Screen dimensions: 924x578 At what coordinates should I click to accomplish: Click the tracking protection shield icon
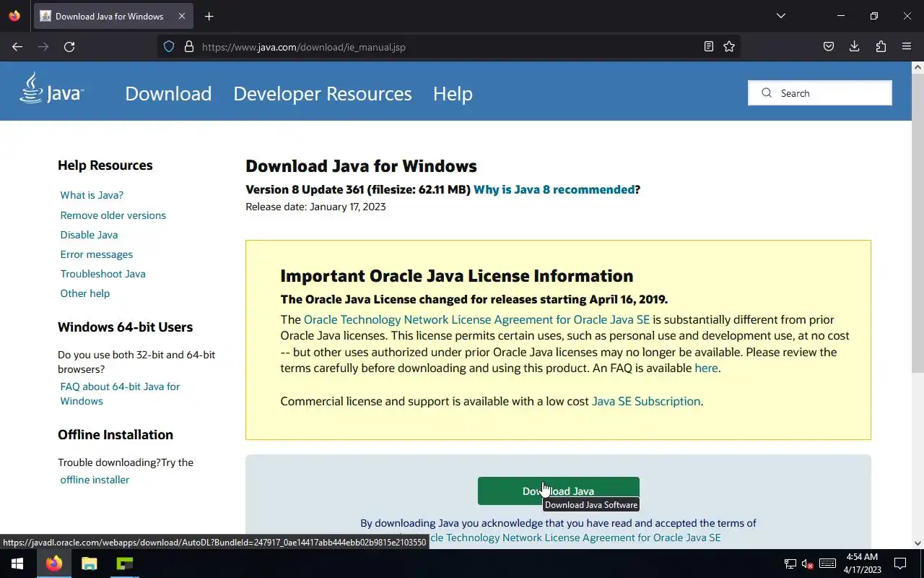[169, 47]
